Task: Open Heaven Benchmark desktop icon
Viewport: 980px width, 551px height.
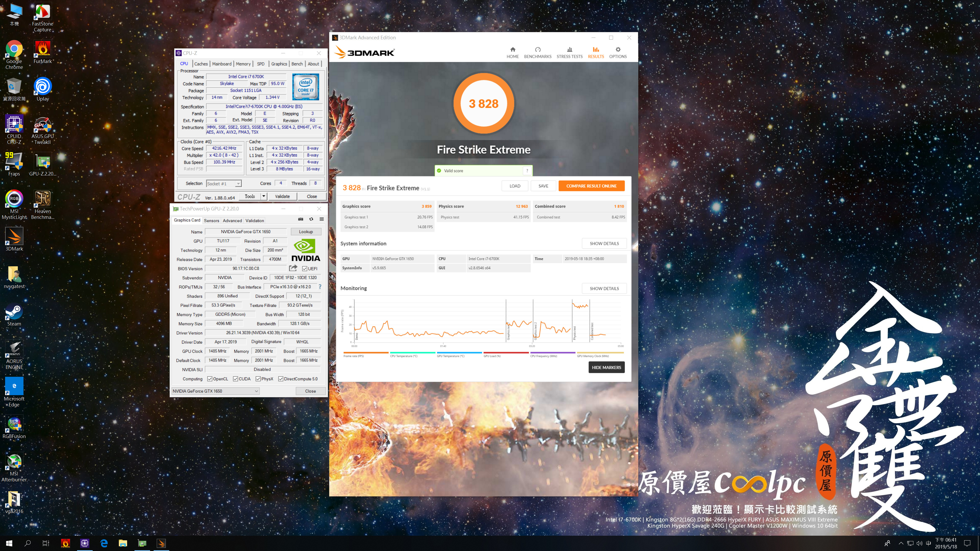Action: click(43, 205)
